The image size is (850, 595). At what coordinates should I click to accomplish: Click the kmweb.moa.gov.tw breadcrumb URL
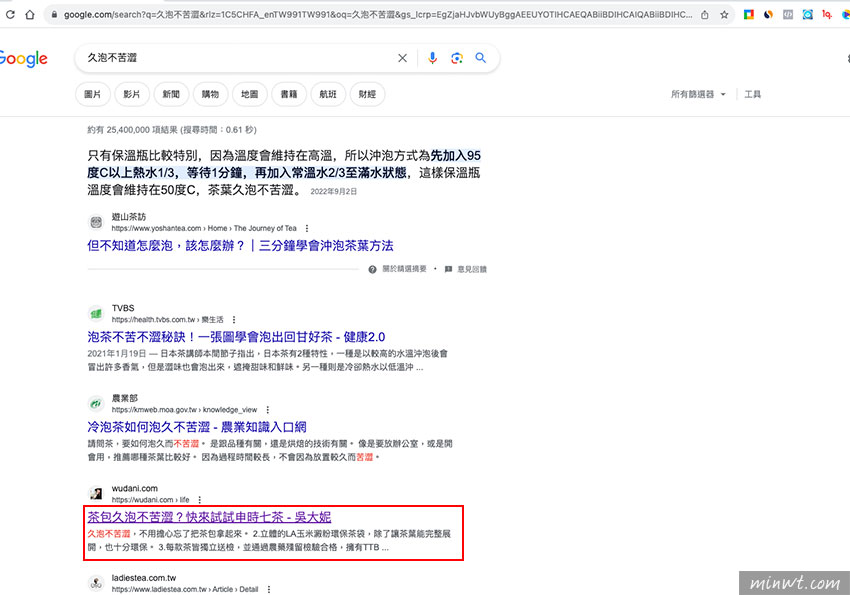coord(184,410)
